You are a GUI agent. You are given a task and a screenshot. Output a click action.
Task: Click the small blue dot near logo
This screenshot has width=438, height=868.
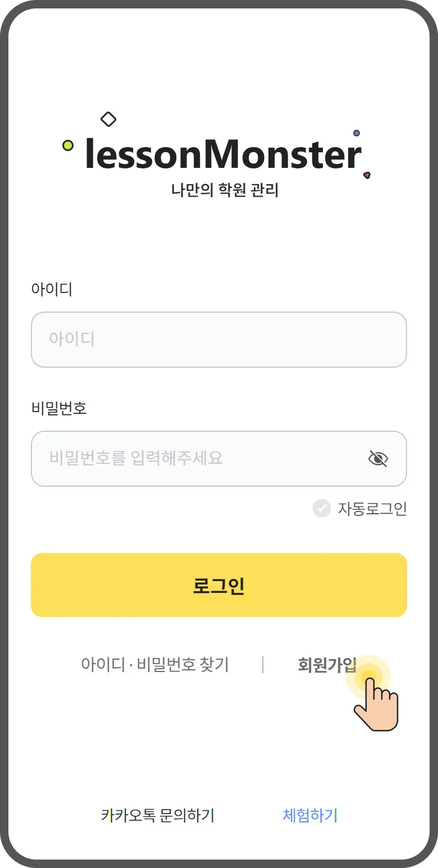coord(357,133)
